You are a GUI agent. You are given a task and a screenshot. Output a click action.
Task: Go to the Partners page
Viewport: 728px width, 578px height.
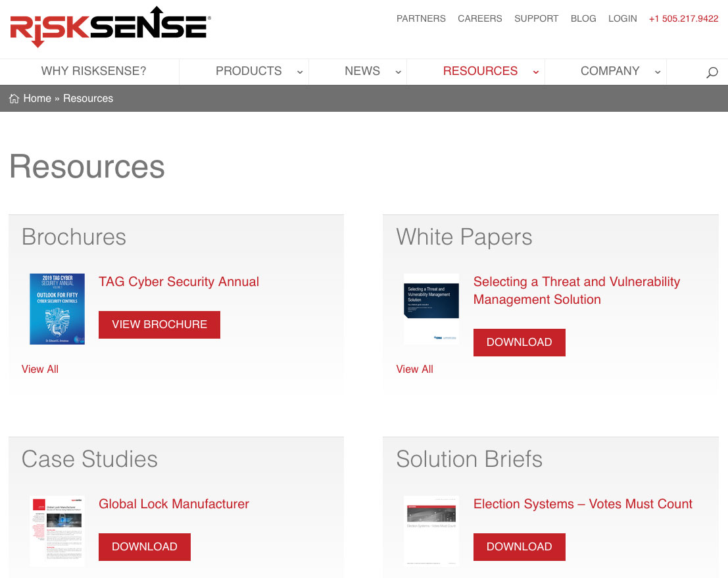pyautogui.click(x=421, y=18)
